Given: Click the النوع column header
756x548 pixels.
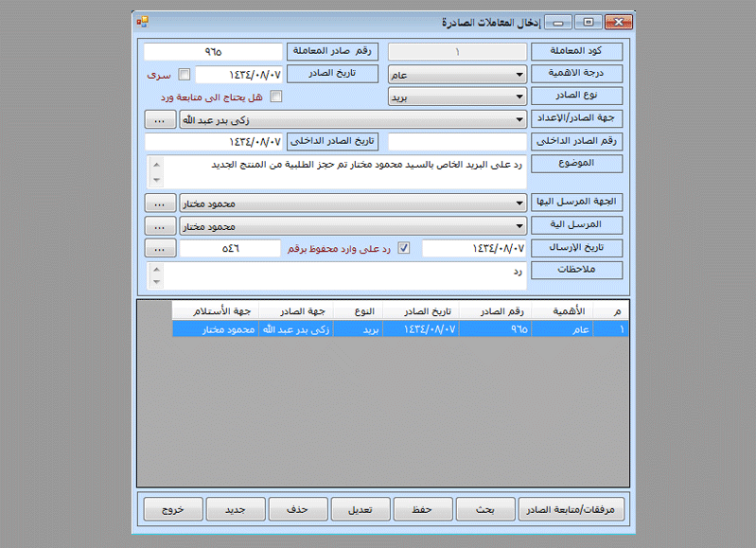Looking at the screenshot, I should tap(359, 311).
